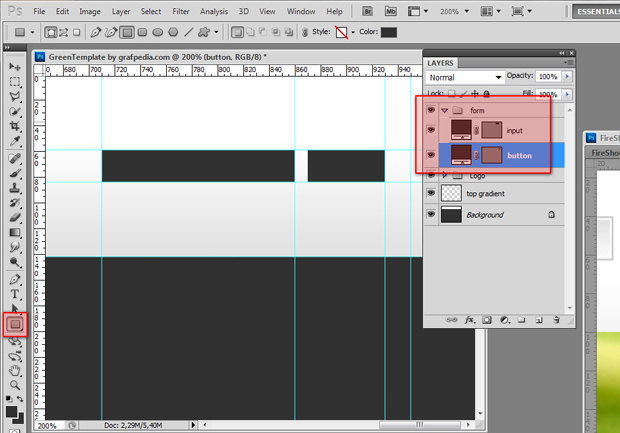Image resolution: width=620 pixels, height=433 pixels.
Task: Choose Freeform Pen in options bar
Action: pyautogui.click(x=111, y=32)
